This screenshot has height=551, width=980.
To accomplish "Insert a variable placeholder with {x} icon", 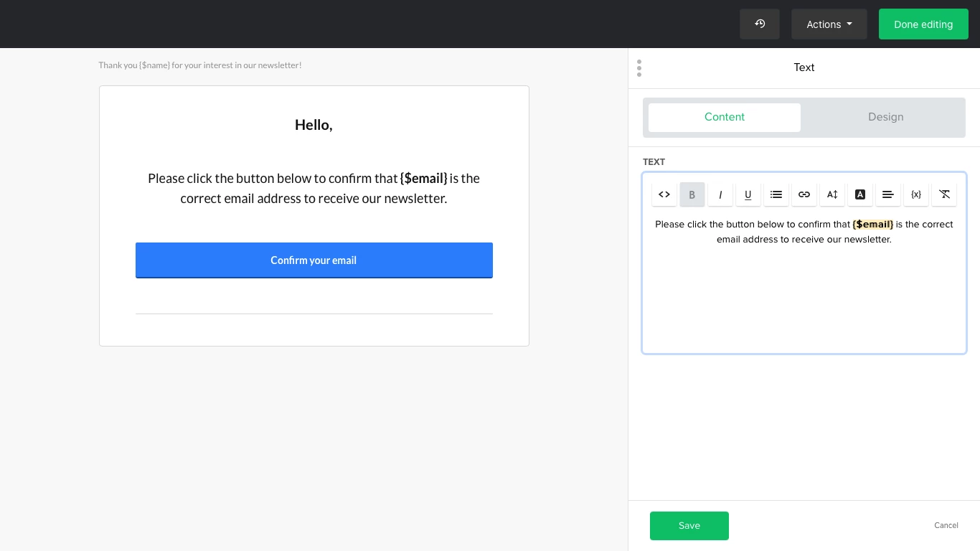I will coord(916,194).
